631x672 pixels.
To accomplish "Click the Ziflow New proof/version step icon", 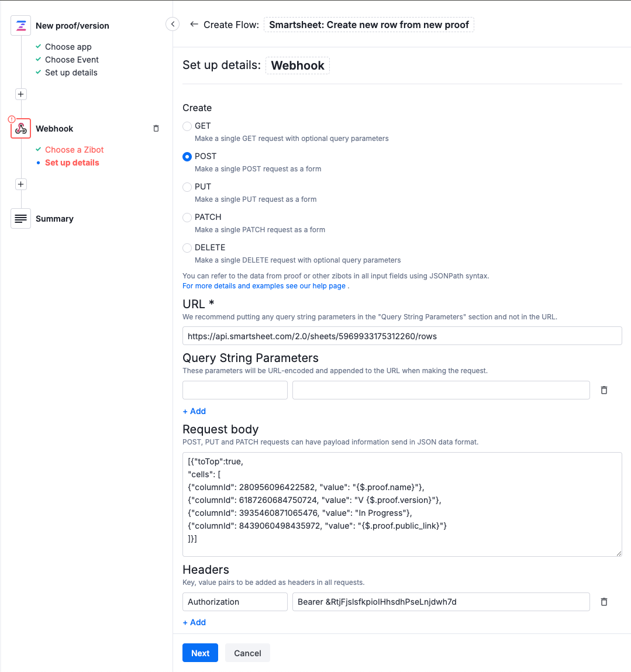I will (x=20, y=25).
